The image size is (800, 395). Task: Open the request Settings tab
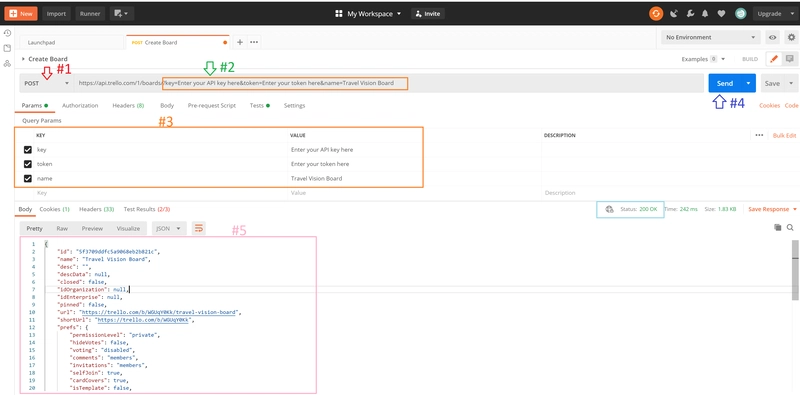tap(294, 106)
